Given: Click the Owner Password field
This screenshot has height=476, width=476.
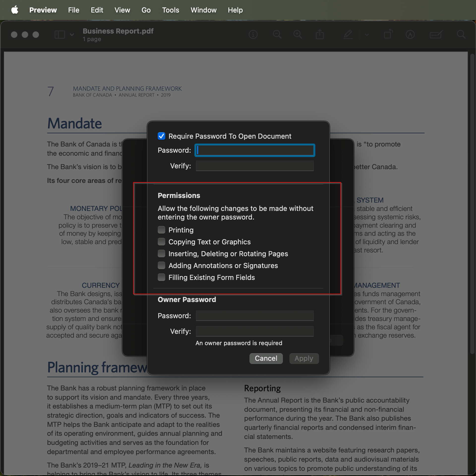Looking at the screenshot, I should (x=255, y=316).
